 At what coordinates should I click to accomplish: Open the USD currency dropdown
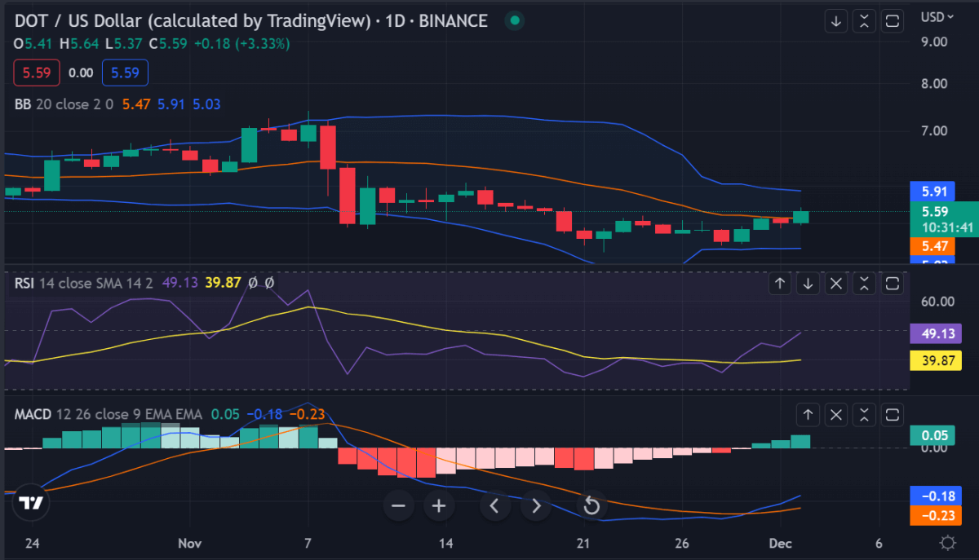[x=937, y=16]
